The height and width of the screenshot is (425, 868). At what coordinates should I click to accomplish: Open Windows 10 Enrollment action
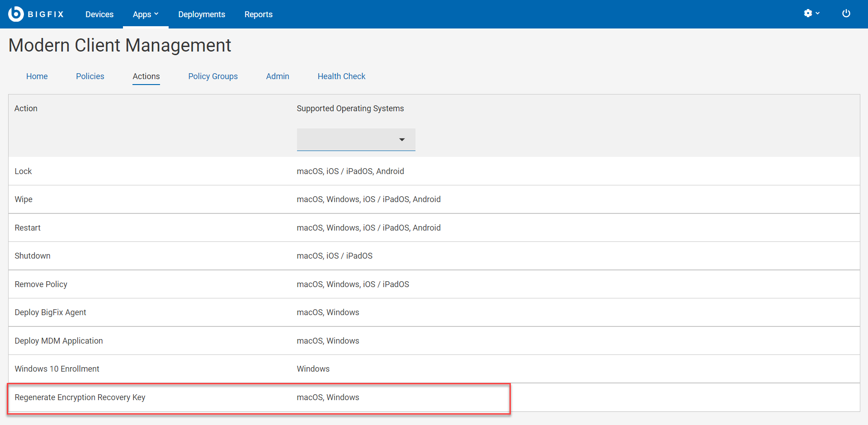[x=57, y=369]
